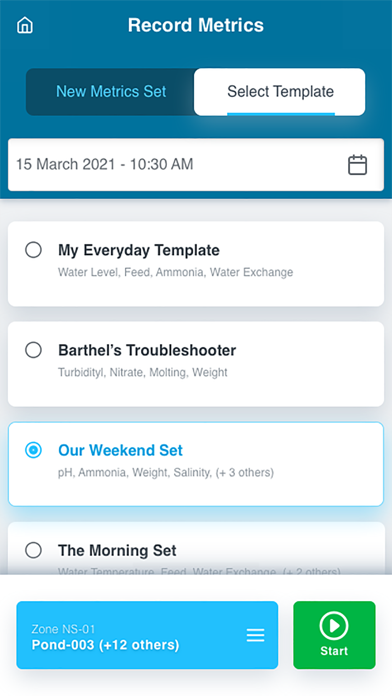Tap the play circle icon on Start
Viewport: 392px width, 696px height.
coord(334,625)
